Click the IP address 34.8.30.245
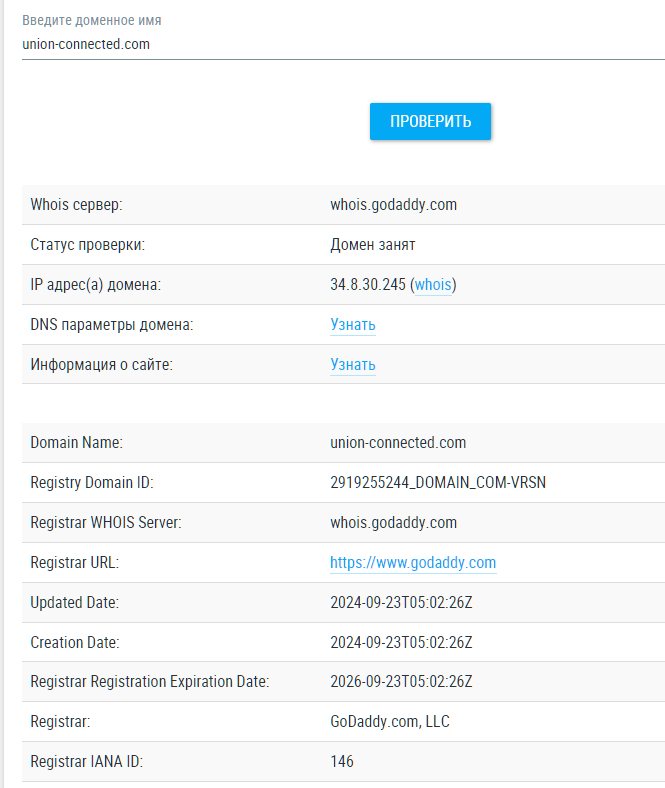The image size is (665, 788). [368, 284]
